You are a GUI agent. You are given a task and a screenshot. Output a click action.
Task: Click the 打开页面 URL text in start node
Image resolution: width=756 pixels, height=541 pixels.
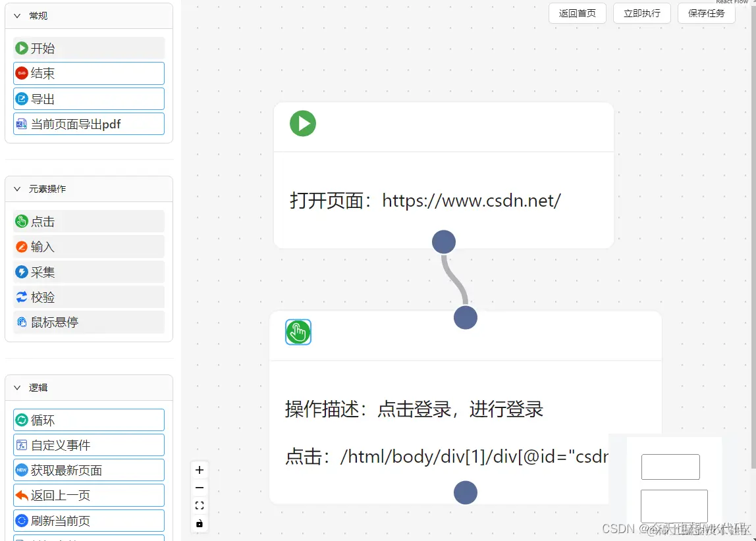[425, 200]
